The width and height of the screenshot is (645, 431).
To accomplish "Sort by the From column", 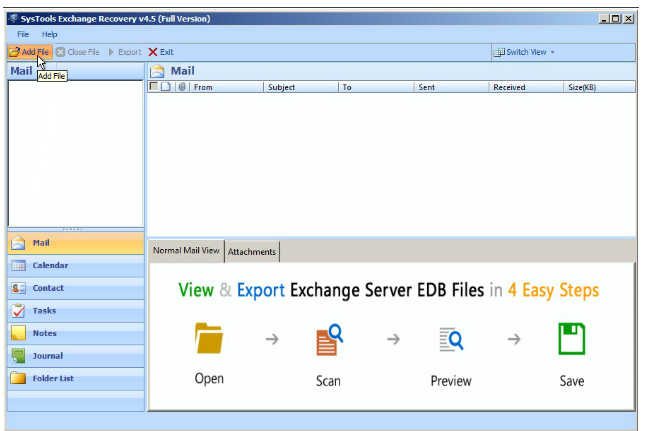I will pos(226,87).
